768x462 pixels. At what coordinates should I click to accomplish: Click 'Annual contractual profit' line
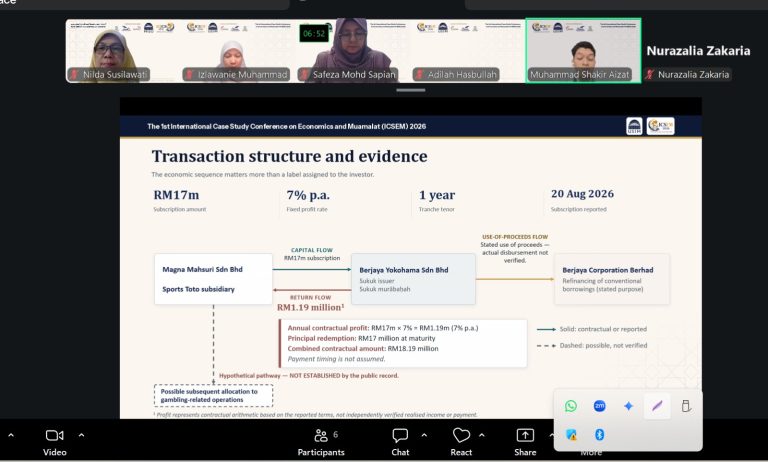tap(383, 328)
